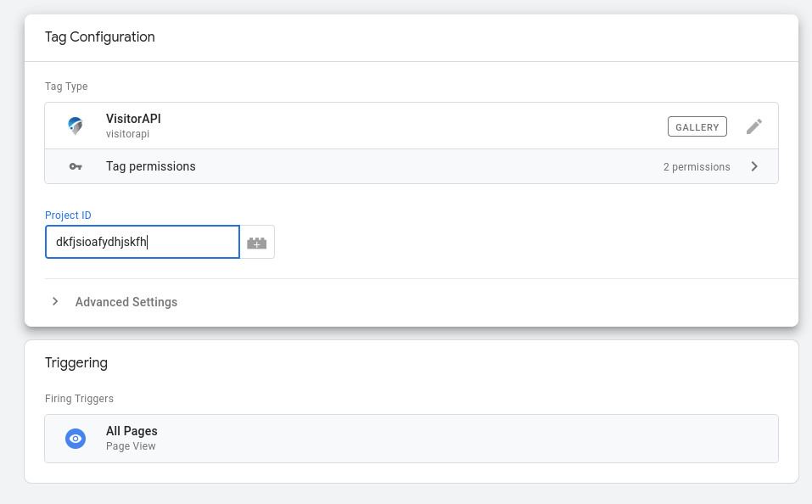Viewport: 812px width, 504px height.
Task: Select the All Pages firing trigger
Action: (x=132, y=430)
